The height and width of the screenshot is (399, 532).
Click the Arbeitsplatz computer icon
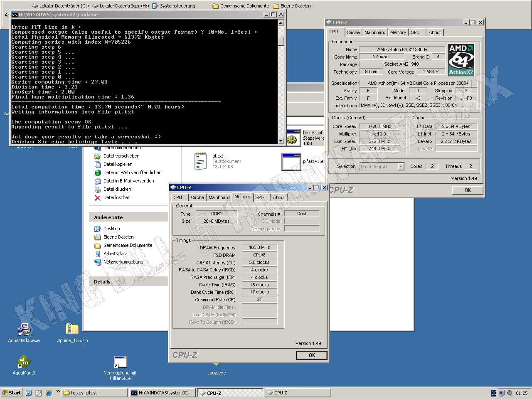point(97,254)
